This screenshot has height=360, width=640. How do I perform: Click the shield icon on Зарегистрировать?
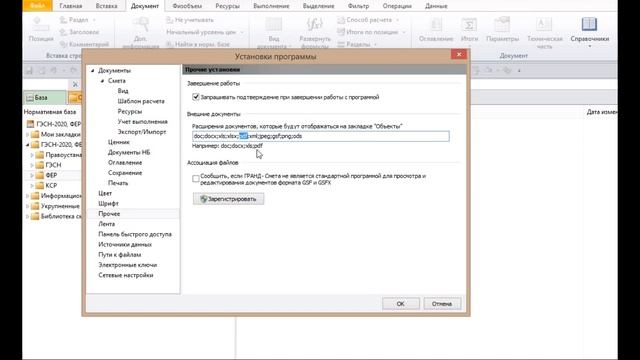[x=204, y=199]
